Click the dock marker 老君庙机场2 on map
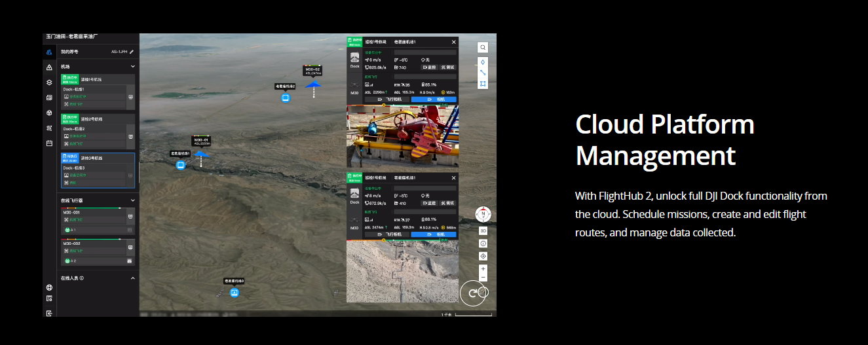868x345 pixels. coord(285,98)
